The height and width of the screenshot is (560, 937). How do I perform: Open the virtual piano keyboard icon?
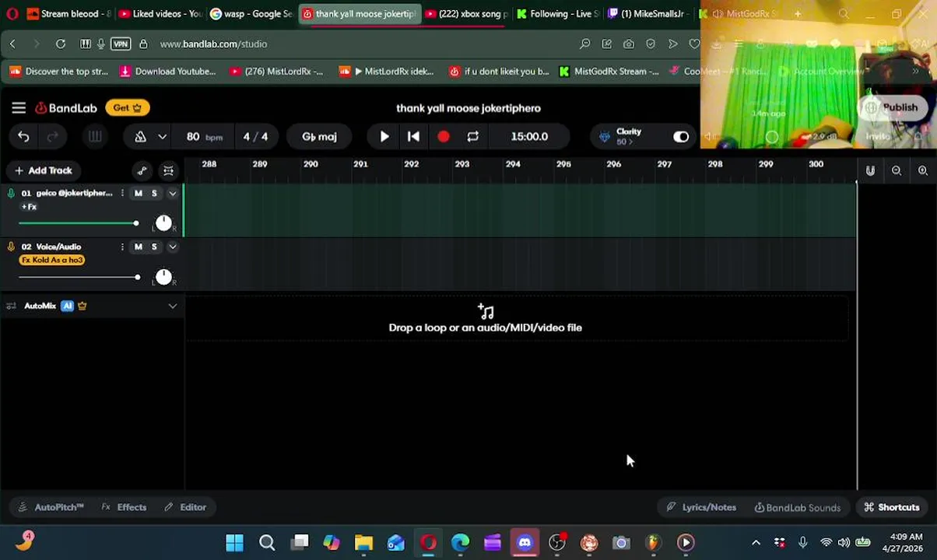pos(95,137)
